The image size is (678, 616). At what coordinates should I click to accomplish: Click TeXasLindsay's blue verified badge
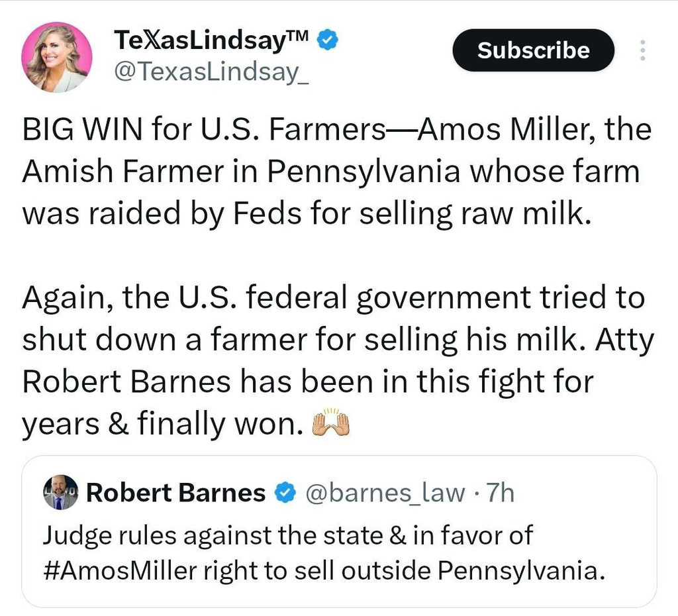point(329,40)
